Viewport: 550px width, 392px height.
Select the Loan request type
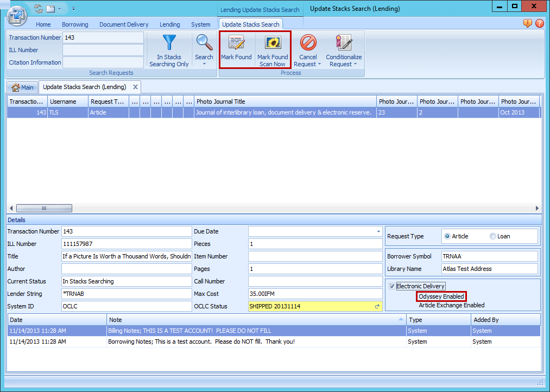493,236
